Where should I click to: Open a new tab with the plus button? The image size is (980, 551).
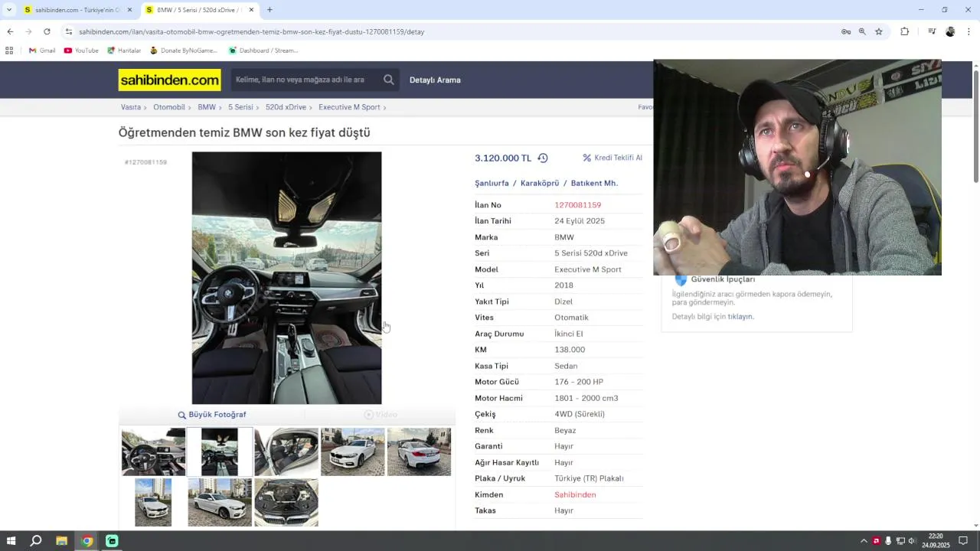coord(269,10)
